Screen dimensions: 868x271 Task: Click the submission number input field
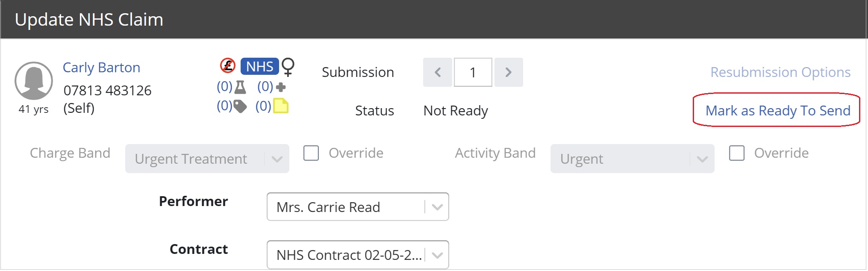point(472,72)
